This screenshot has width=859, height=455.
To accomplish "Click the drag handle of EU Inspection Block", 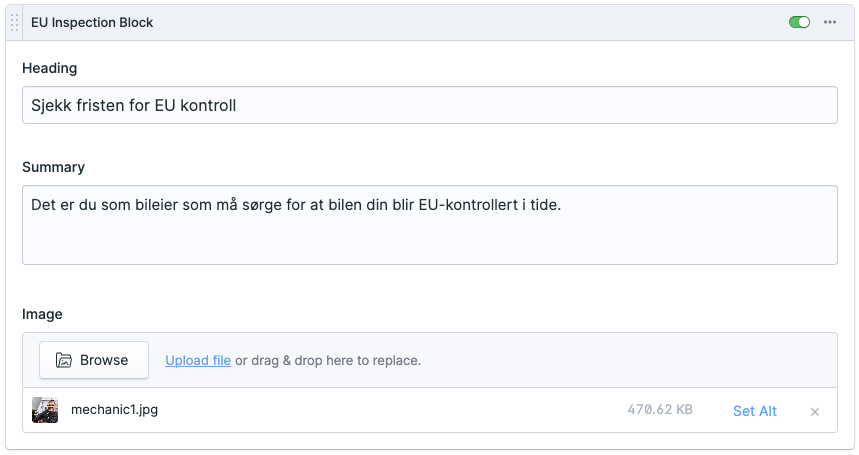I will pyautogui.click(x=14, y=22).
